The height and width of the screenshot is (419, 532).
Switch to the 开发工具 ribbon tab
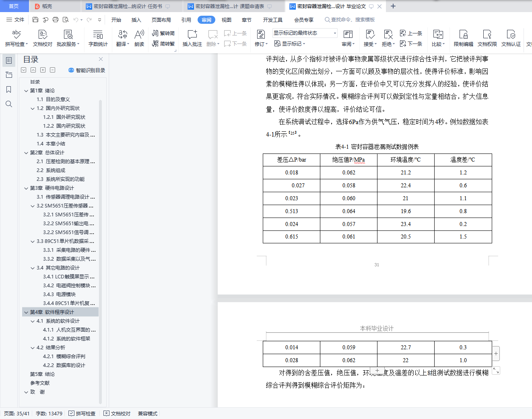pyautogui.click(x=273, y=20)
